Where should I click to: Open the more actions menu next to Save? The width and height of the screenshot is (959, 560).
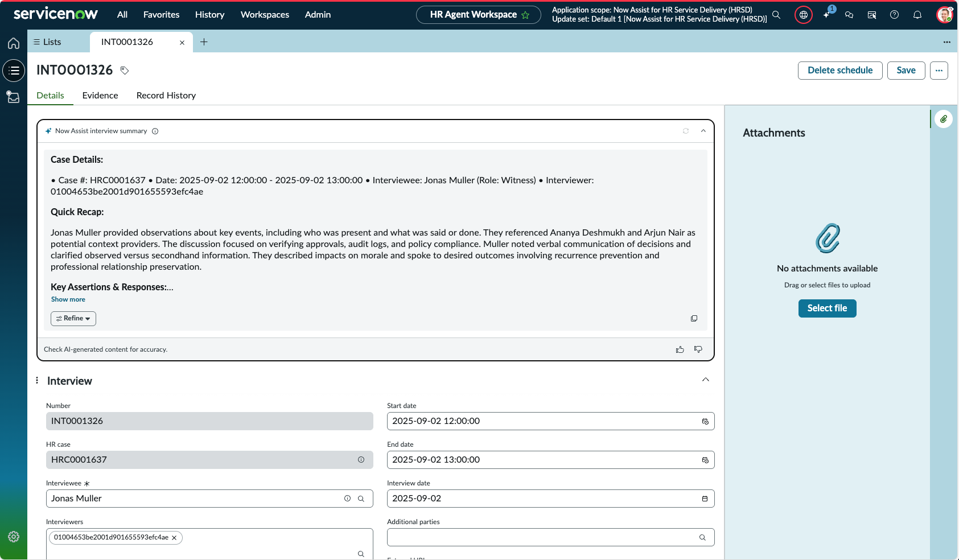tap(939, 71)
